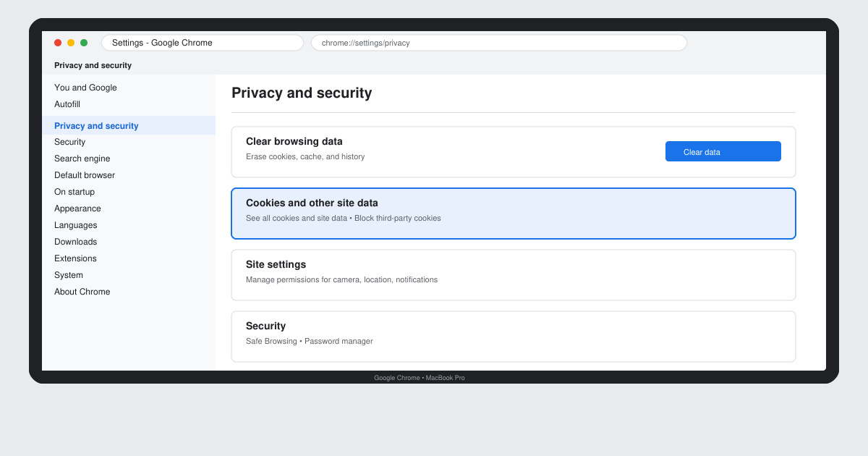Select Privacy and security sidebar item
The width and height of the screenshot is (868, 456).
(x=129, y=125)
